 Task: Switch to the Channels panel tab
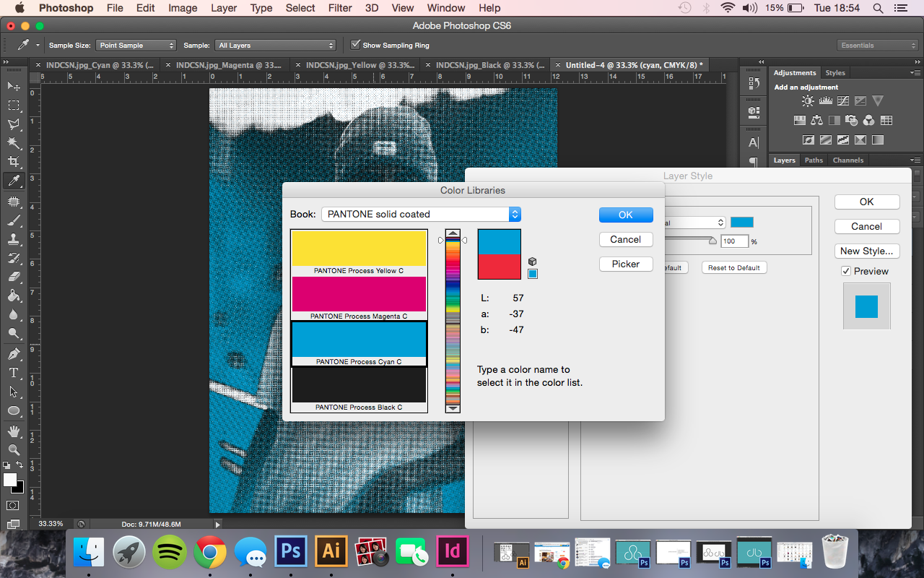coord(847,160)
